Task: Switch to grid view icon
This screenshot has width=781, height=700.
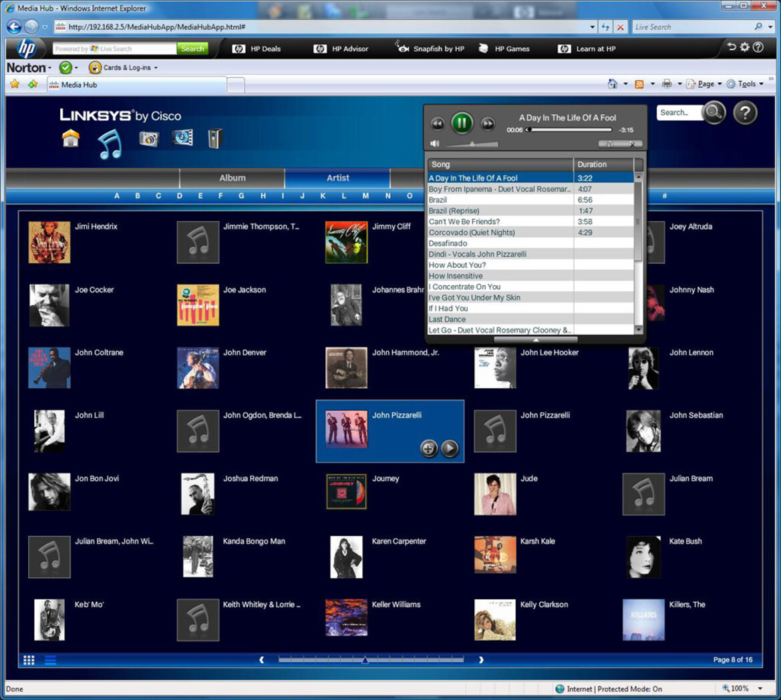Action: (29, 660)
